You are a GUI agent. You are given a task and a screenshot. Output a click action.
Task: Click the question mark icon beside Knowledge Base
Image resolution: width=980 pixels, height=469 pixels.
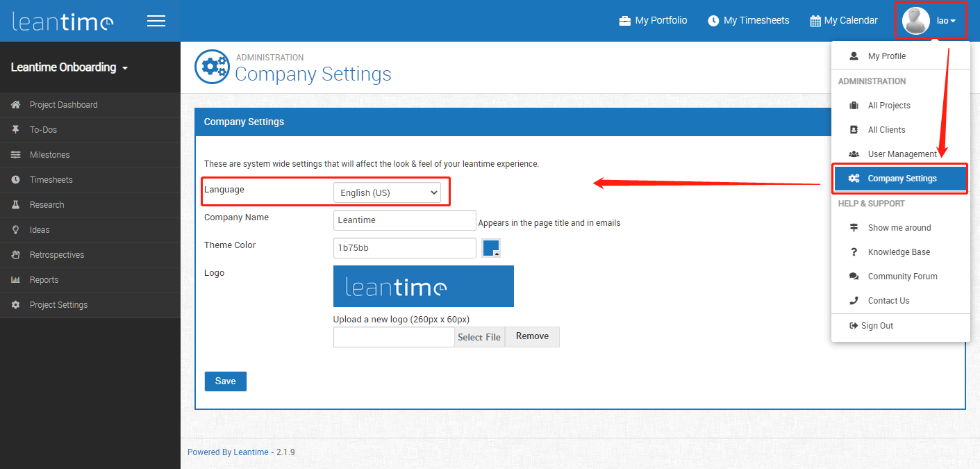(x=854, y=252)
